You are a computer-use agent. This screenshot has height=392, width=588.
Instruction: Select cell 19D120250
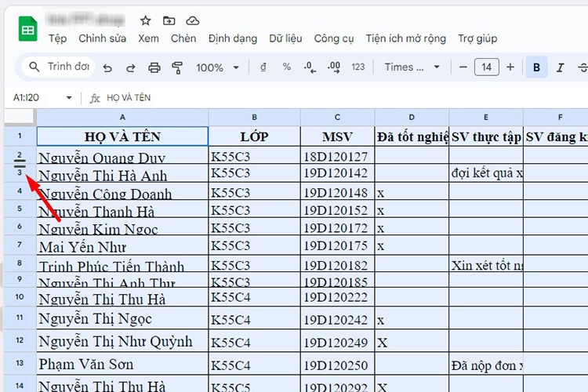pos(337,364)
